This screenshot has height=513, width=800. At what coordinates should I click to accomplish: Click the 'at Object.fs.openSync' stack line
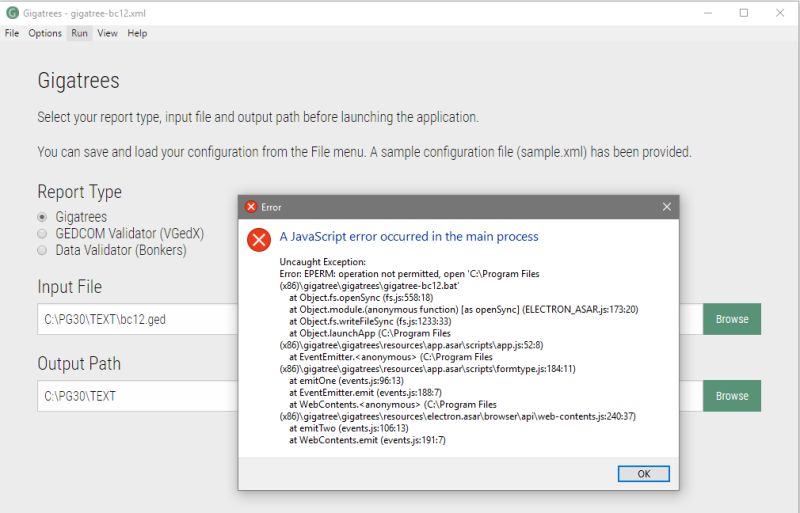point(361,298)
